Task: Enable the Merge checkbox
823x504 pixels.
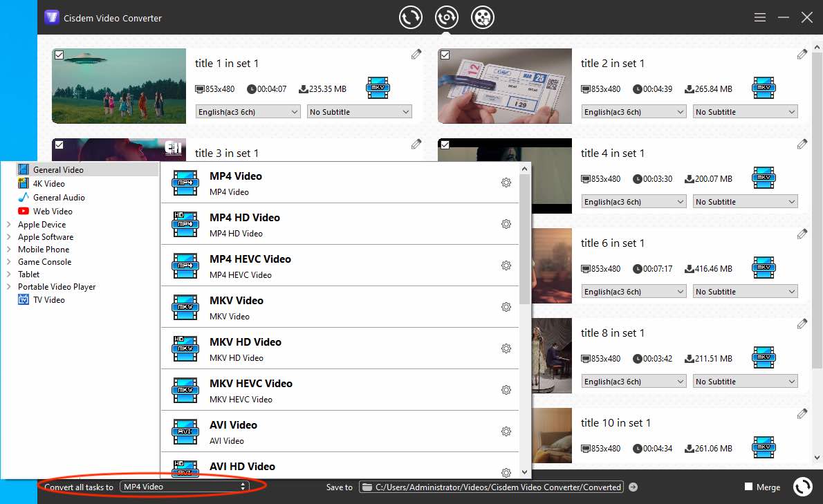Action: tap(749, 487)
